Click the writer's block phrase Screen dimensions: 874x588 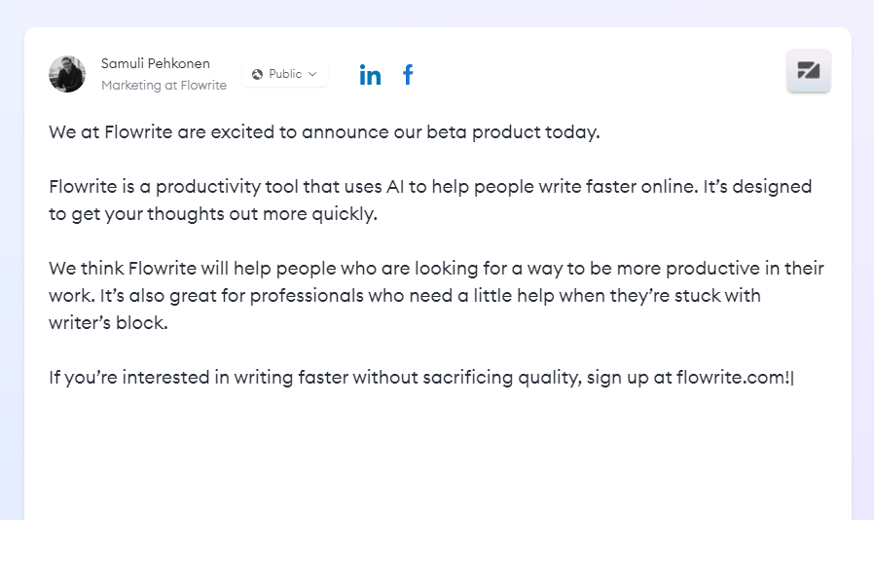108,322
